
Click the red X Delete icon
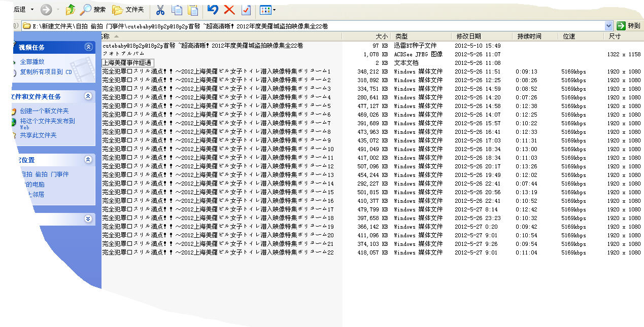pyautogui.click(x=229, y=10)
